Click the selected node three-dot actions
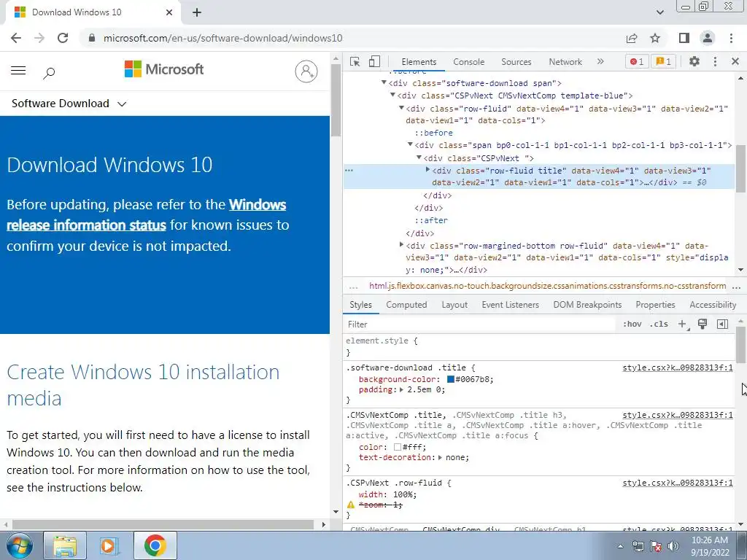Image resolution: width=747 pixels, height=560 pixels. coord(349,170)
